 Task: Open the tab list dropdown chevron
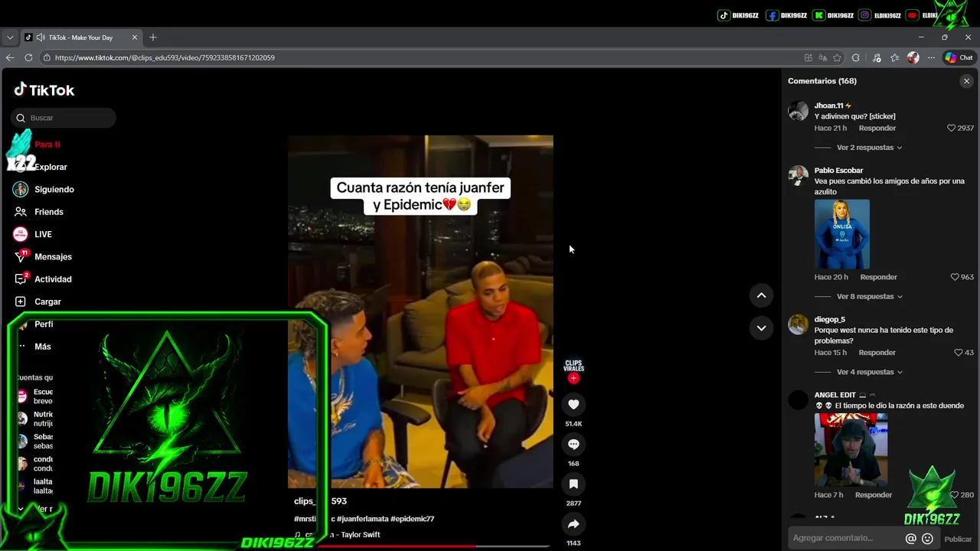tap(10, 37)
